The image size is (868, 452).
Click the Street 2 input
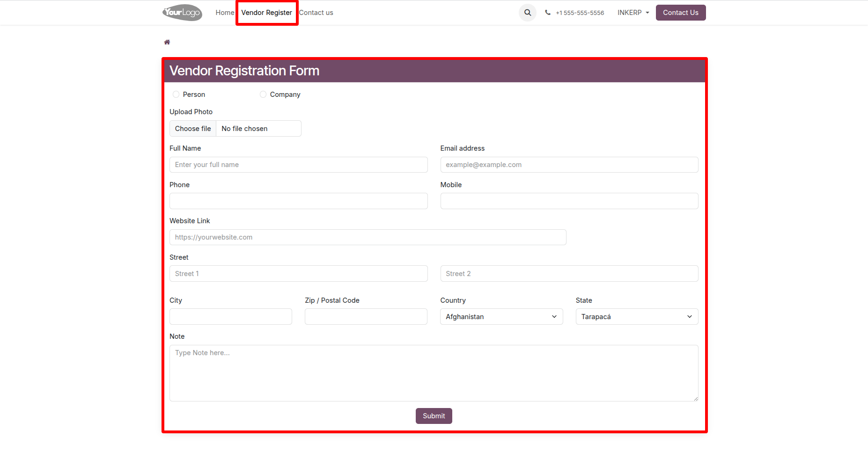[569, 274]
